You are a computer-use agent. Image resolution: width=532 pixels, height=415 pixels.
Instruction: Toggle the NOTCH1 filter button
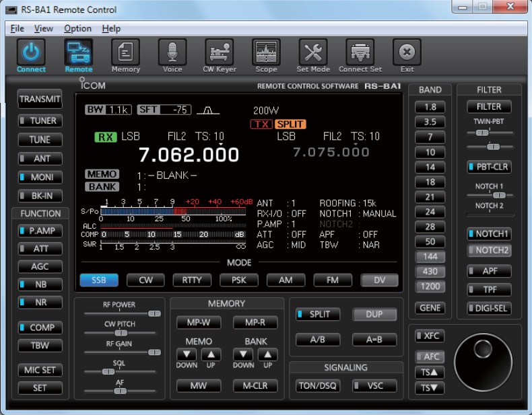click(x=489, y=234)
